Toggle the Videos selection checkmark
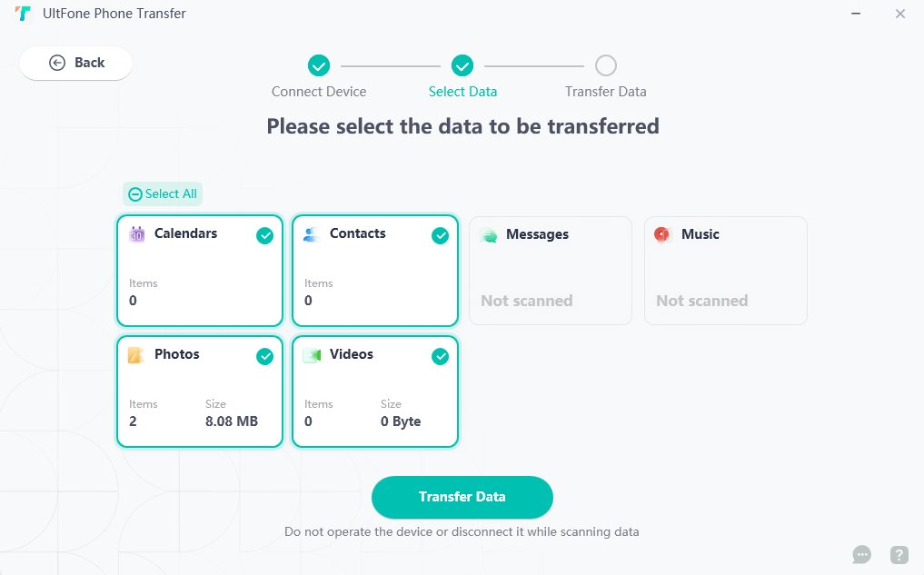This screenshot has height=575, width=924. click(x=440, y=356)
